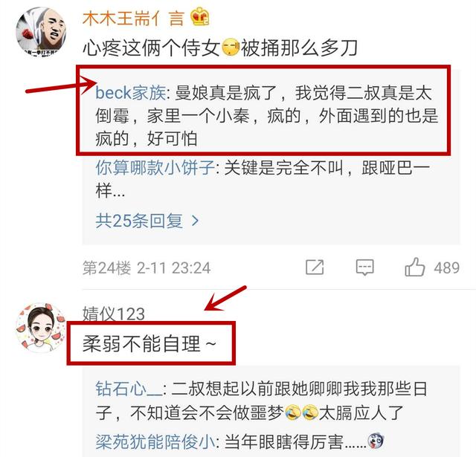476x457 pixels.
Task: Click the orange top commenter username
Action: [134, 18]
